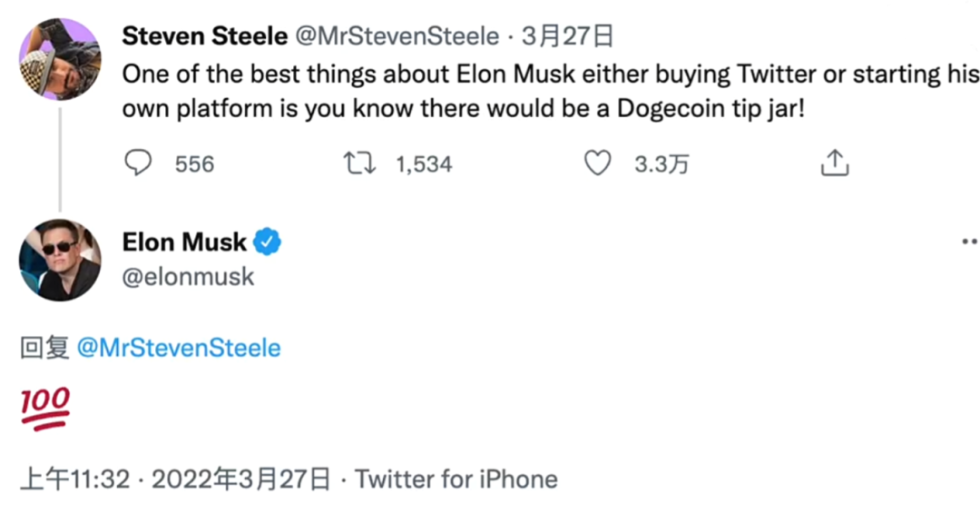Click the share upload icon
Image resolution: width=980 pixels, height=523 pixels.
[834, 163]
